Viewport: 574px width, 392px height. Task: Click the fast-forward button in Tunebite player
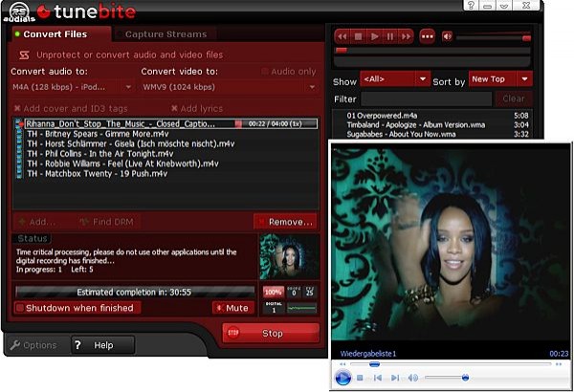[406, 36]
